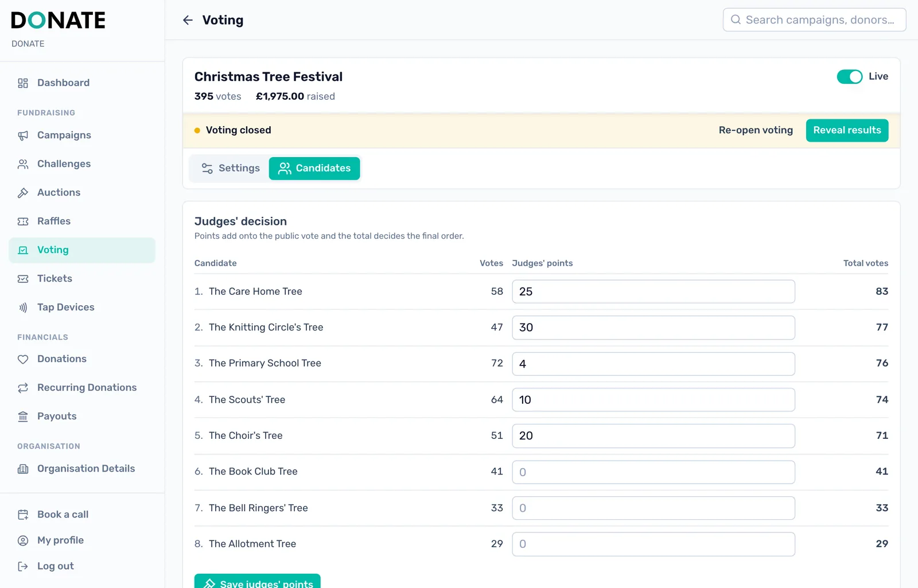
Task: Click 'The Allotment Tree' candidate name
Action: pyautogui.click(x=252, y=544)
